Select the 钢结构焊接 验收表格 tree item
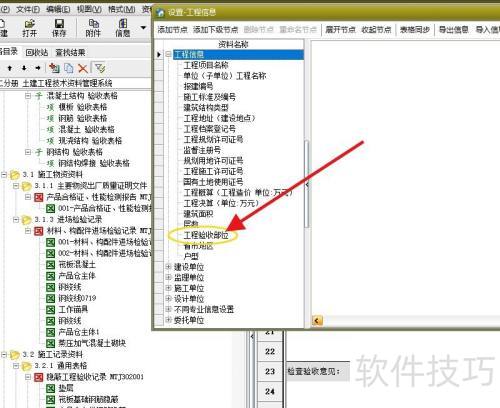Image resolution: width=500 pixels, height=408 pixels. tap(94, 163)
